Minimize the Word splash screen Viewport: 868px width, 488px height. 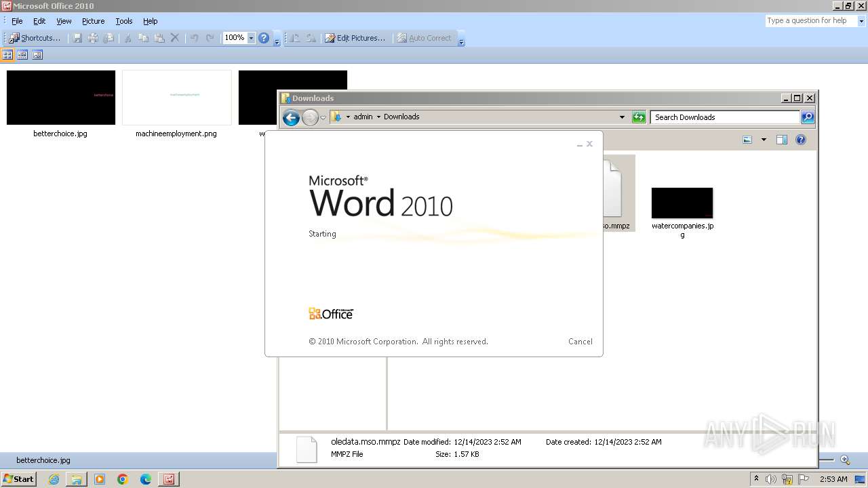coord(579,144)
